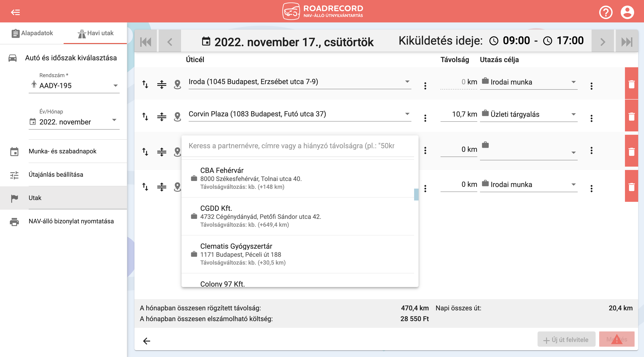This screenshot has height=357, width=644.
Task: Choose CGDD Kft. from the partner list
Action: 298,216
